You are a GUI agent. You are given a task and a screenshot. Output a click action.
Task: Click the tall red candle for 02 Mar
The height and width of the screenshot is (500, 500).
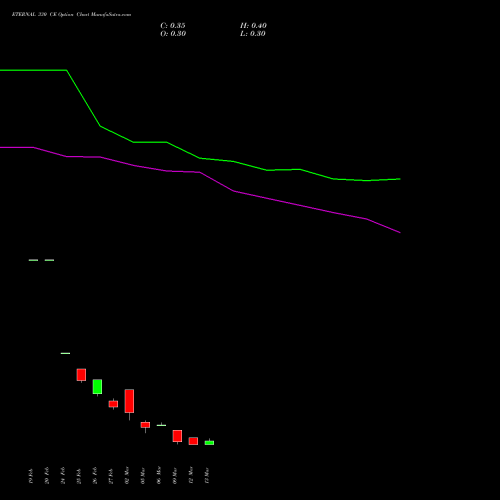point(129,401)
